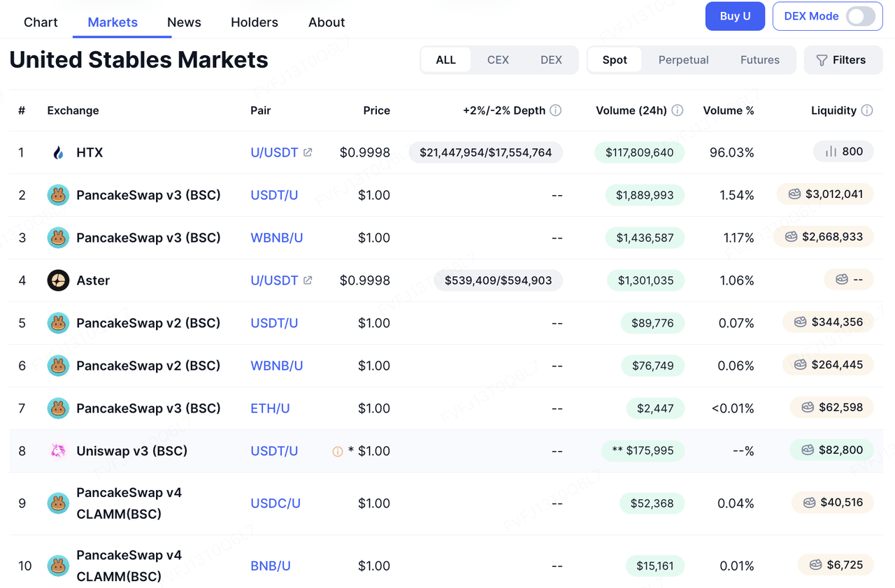Open the Holders tab
Viewport: 895px width, 588px height.
[x=255, y=22]
